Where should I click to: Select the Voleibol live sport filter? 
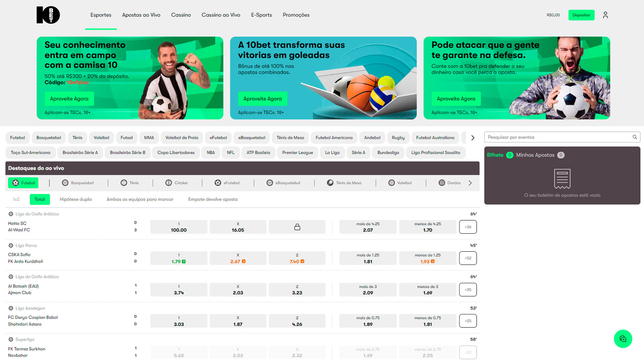(400, 183)
